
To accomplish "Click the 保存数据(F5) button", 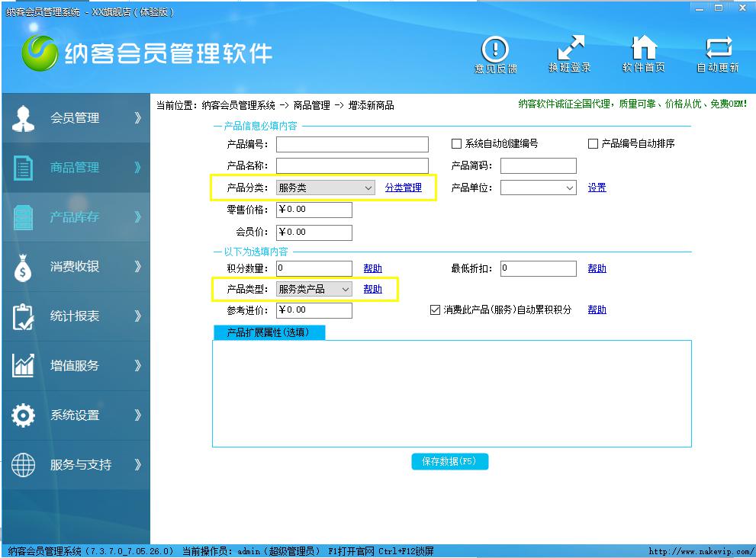I will point(449,462).
